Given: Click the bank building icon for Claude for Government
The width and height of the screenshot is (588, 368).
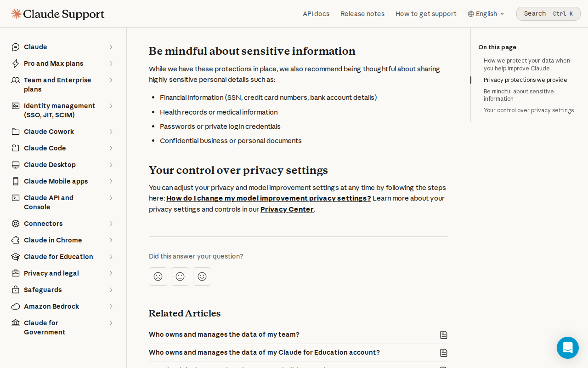Looking at the screenshot, I should pos(16,323).
